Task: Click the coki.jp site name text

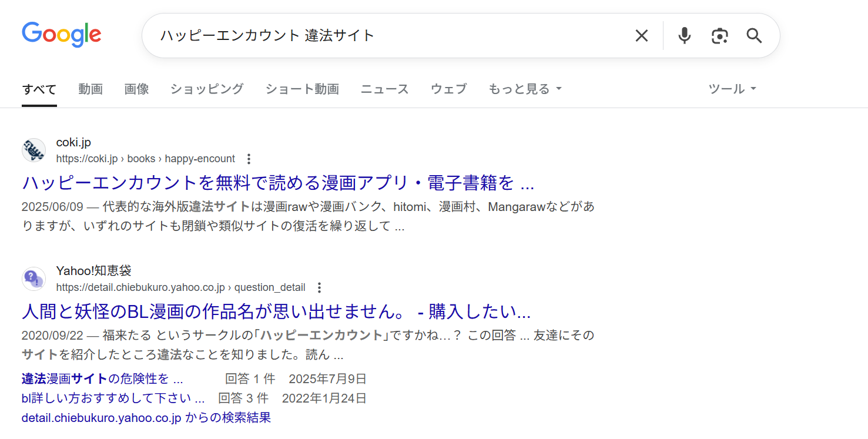Action: point(73,142)
